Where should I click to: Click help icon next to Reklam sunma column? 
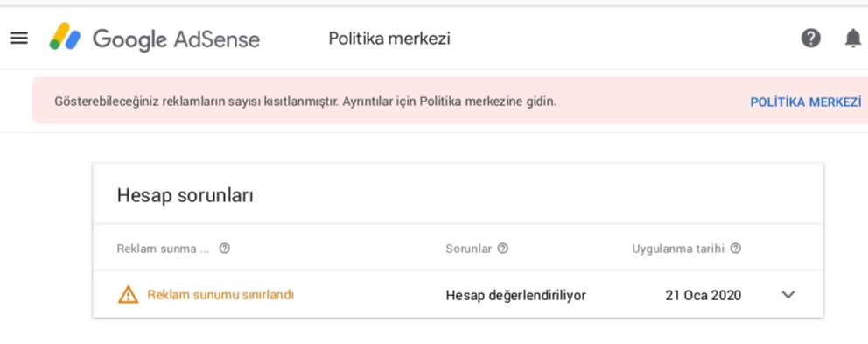click(x=224, y=249)
